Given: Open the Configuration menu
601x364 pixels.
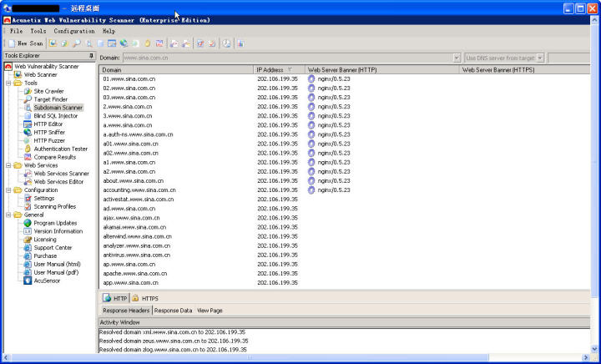Looking at the screenshot, I should (74, 31).
